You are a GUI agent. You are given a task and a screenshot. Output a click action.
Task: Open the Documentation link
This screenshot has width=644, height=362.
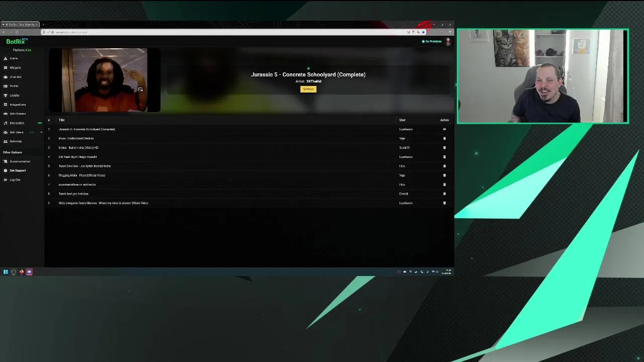(20, 161)
